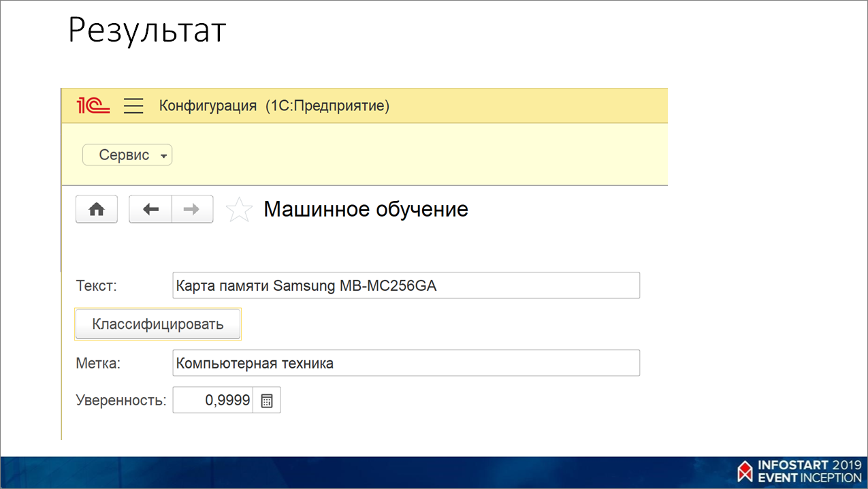Navigate back with the left arrow

(x=150, y=210)
